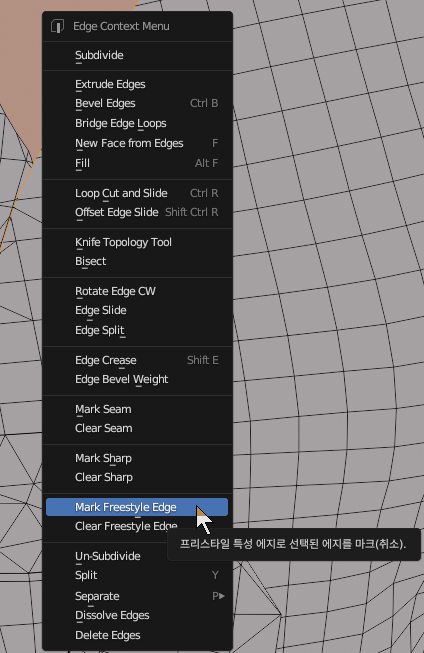Choose Split from the menu
424x653 pixels.
[x=137, y=576]
